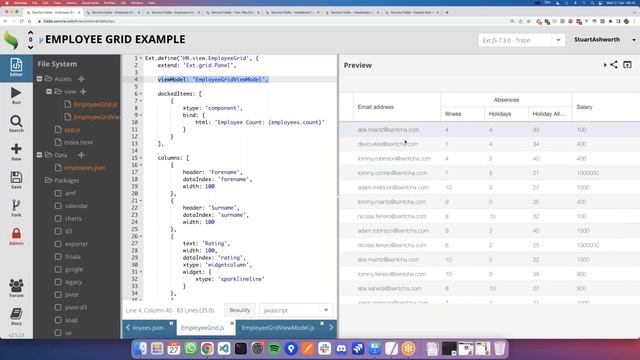Select row david.elias@sentcha.com in preview grid
The image size is (640, 360).
tap(490, 144)
